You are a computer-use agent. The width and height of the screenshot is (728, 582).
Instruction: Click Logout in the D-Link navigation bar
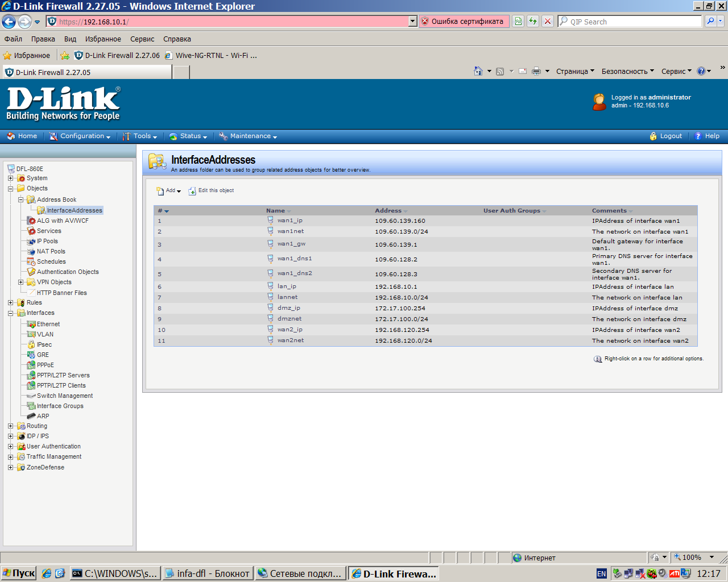[665, 136]
